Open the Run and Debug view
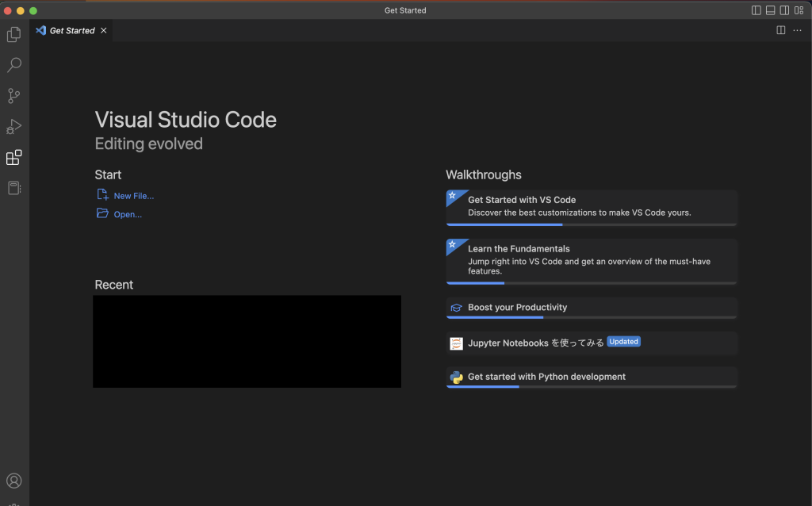This screenshot has height=506, width=812. click(14, 126)
